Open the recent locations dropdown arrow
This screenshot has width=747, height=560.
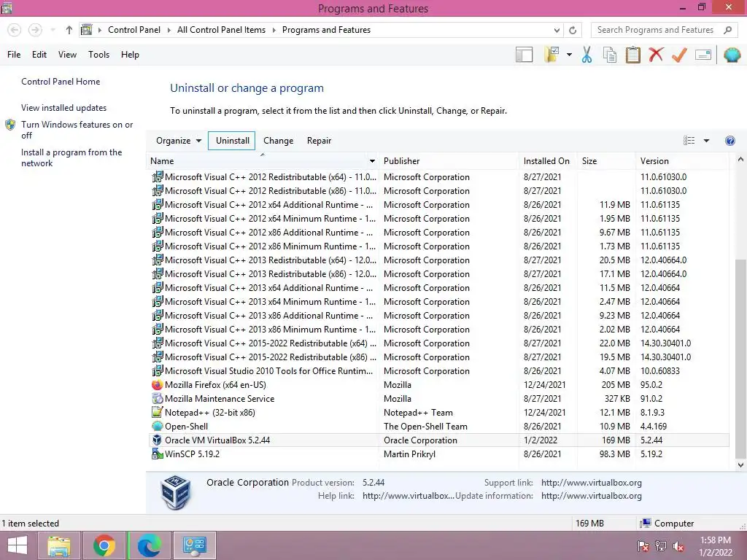(x=53, y=30)
